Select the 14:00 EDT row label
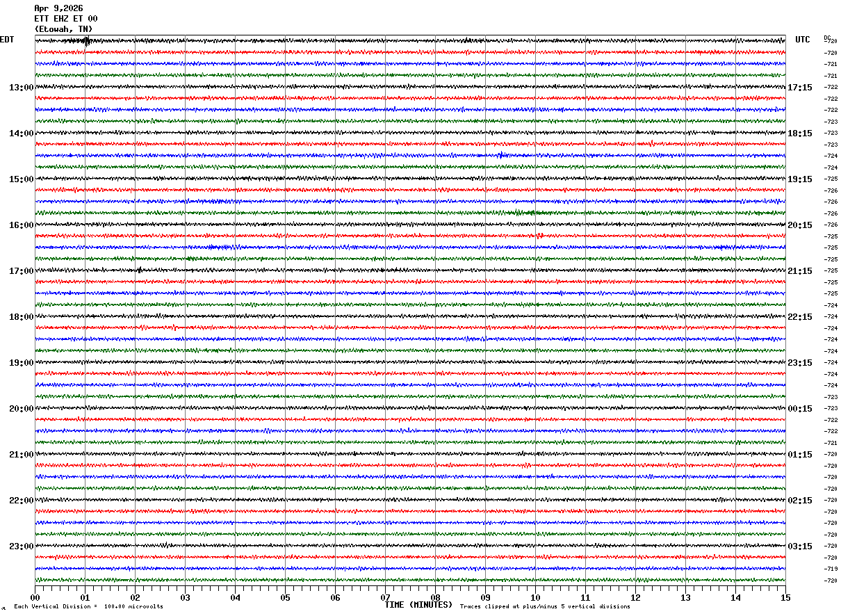This screenshot has height=616, width=841. point(22,133)
